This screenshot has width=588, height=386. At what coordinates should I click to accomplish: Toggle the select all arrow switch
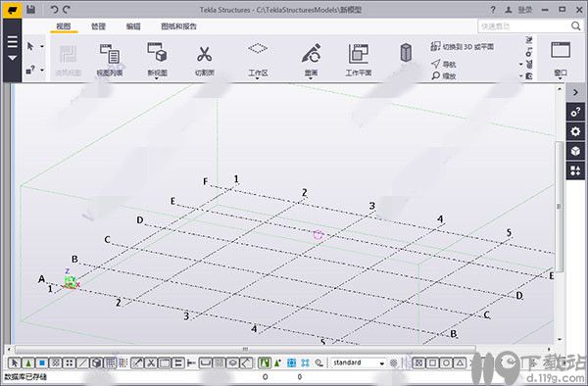tap(15, 362)
